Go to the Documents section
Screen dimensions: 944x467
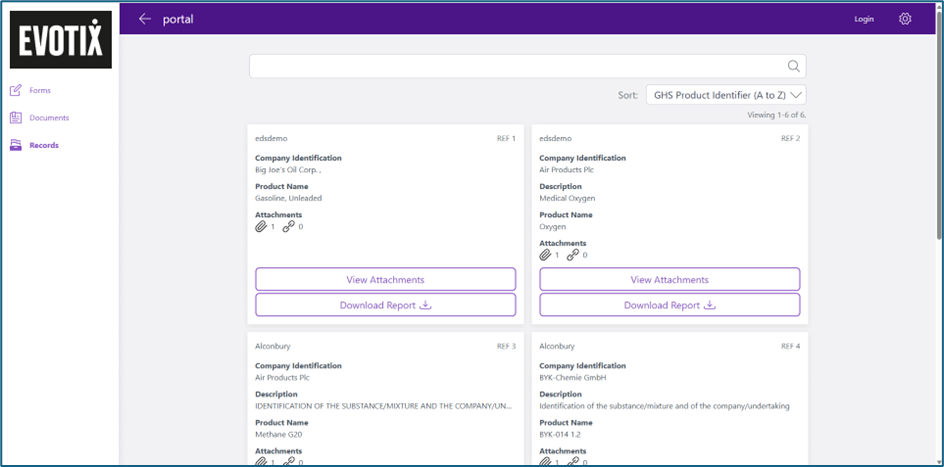49,118
